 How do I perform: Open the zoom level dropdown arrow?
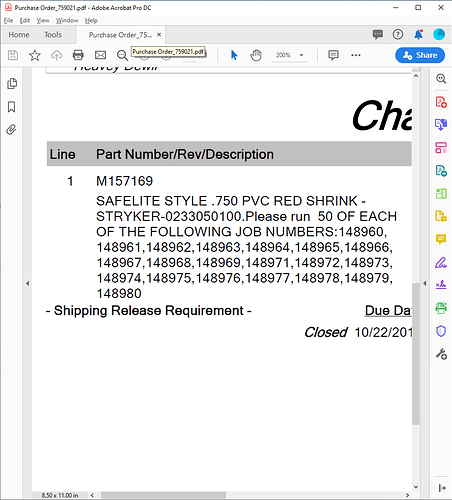pos(301,55)
